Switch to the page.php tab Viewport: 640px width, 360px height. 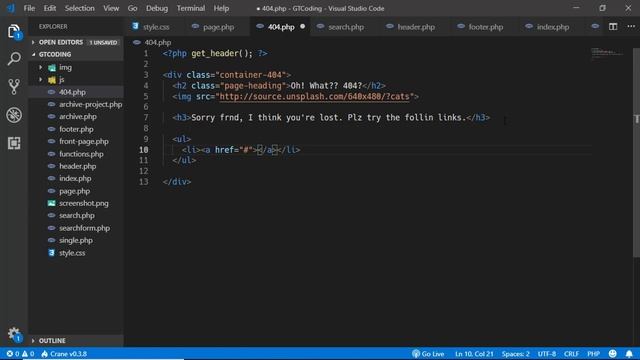point(218,27)
